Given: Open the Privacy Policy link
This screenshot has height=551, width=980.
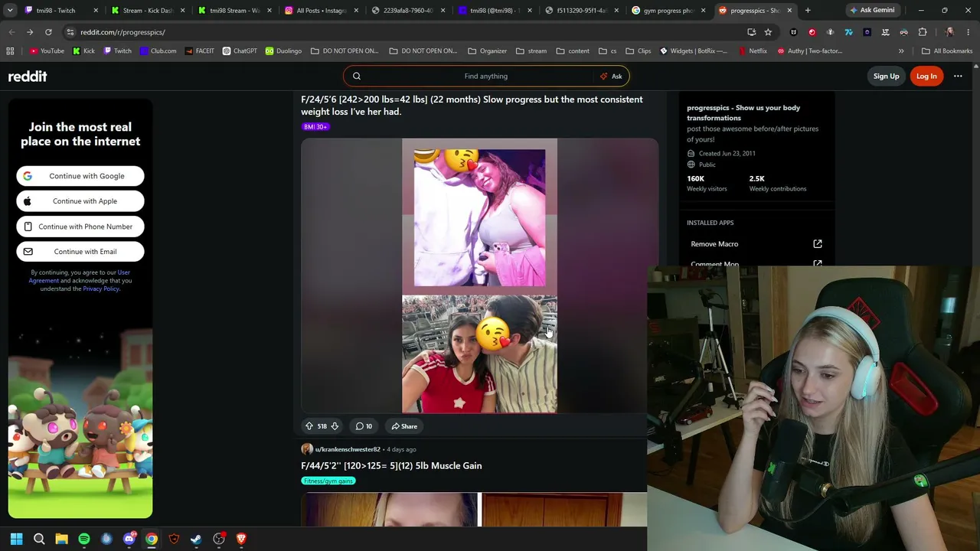Looking at the screenshot, I should coord(101,289).
